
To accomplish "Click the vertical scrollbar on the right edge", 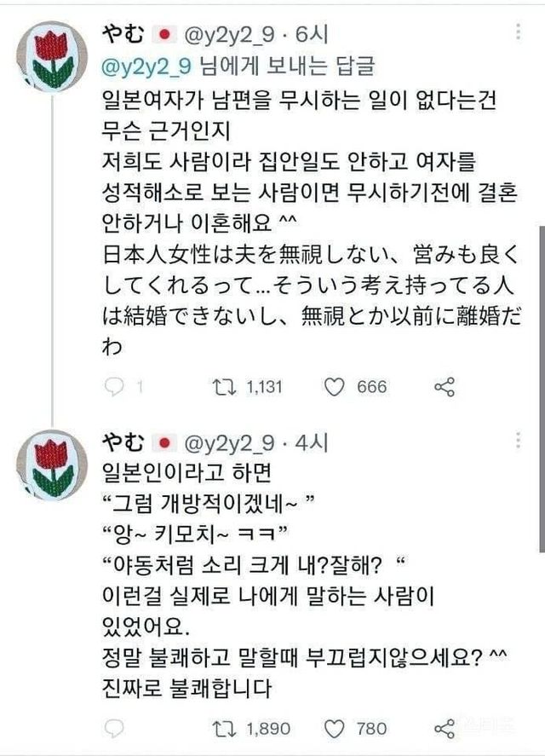I will 541,384.
